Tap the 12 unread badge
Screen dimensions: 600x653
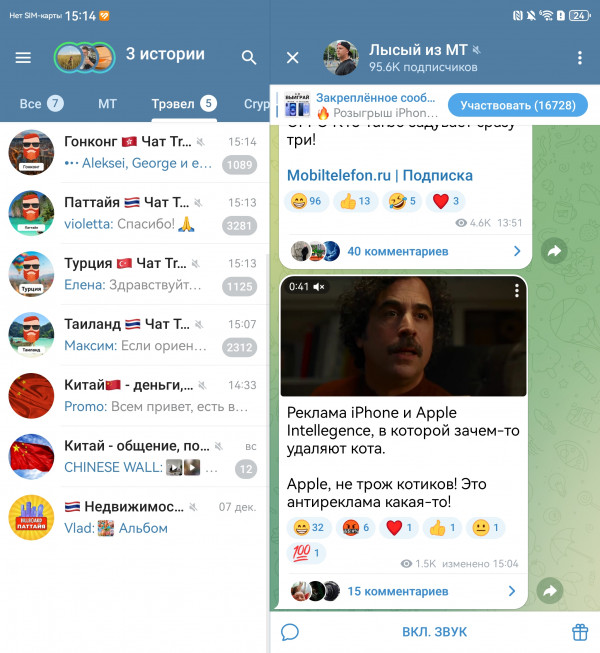click(x=246, y=469)
